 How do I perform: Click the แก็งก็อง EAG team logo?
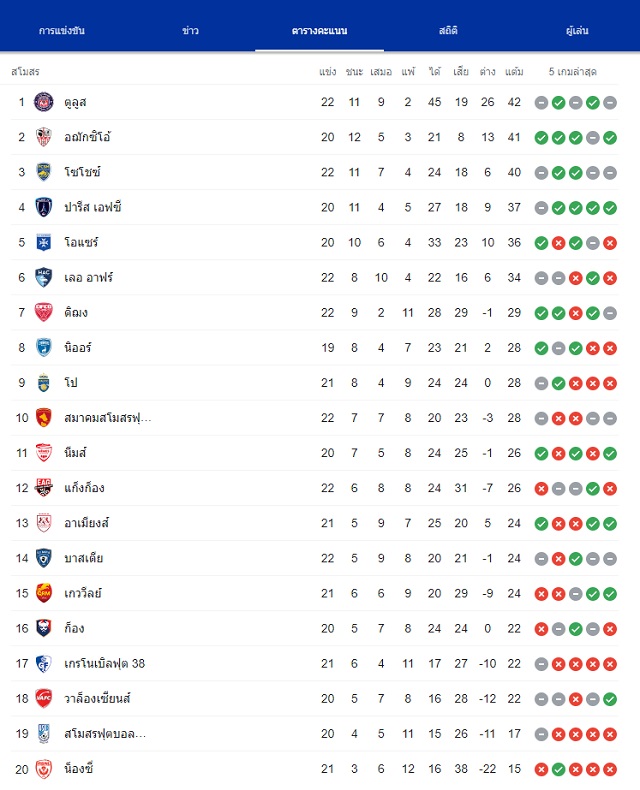click(x=44, y=488)
